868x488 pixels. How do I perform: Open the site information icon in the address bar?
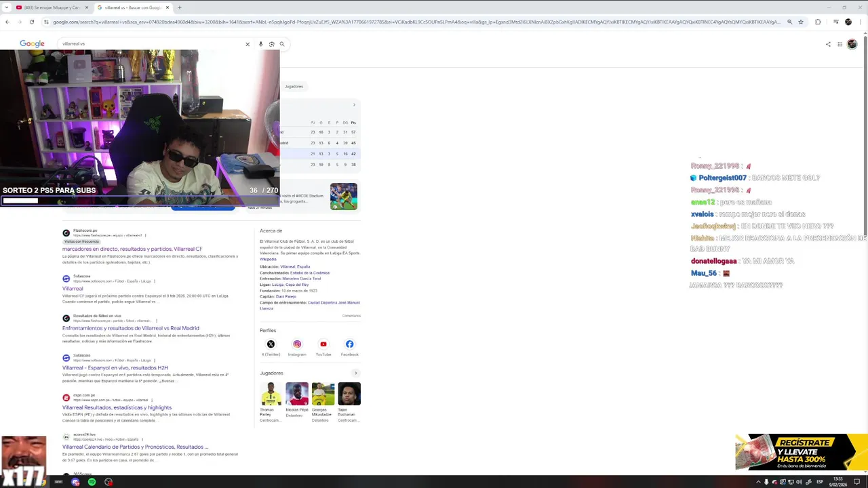46,22
